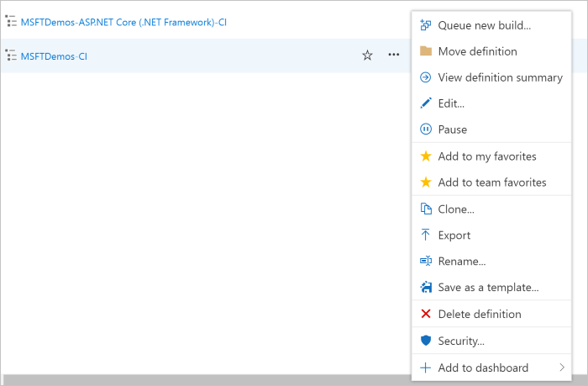Open the MSFTDemos-CI build definition link
Screen dimensions: 588x386
click(54, 56)
